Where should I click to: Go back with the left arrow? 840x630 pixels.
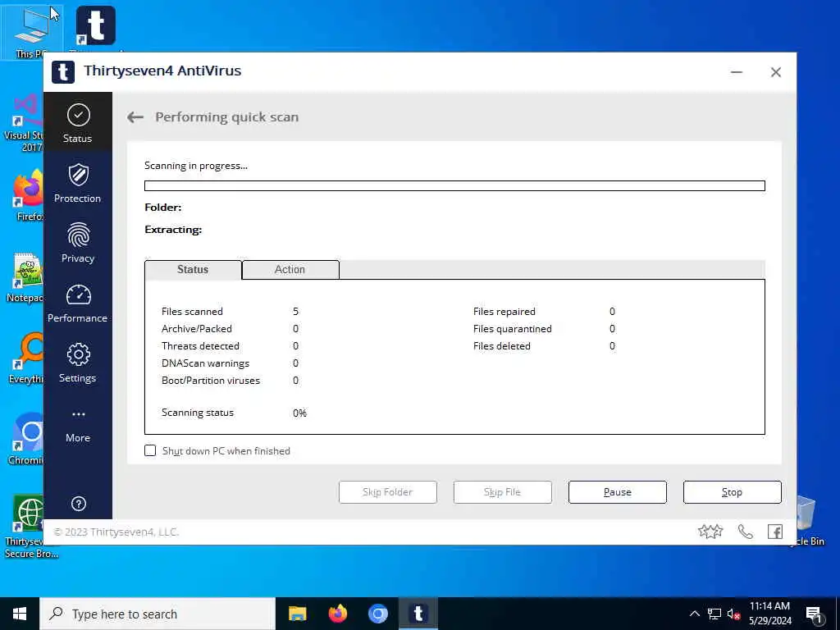[x=135, y=116]
